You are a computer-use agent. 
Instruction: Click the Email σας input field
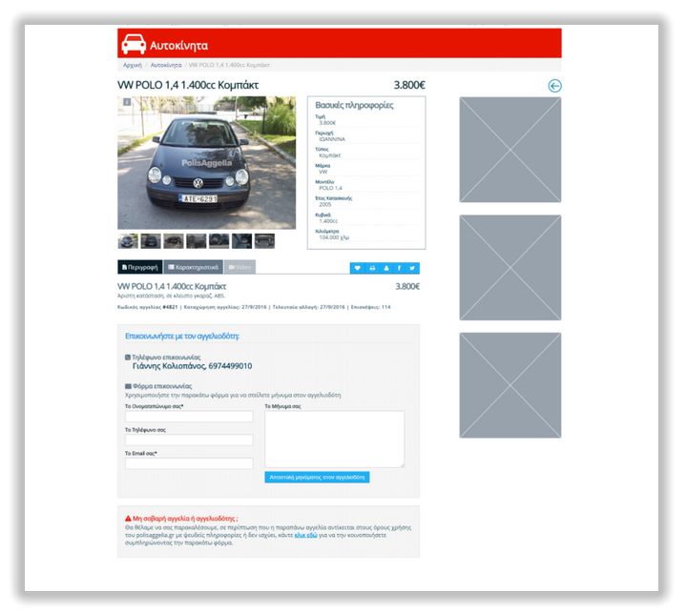[189, 463]
